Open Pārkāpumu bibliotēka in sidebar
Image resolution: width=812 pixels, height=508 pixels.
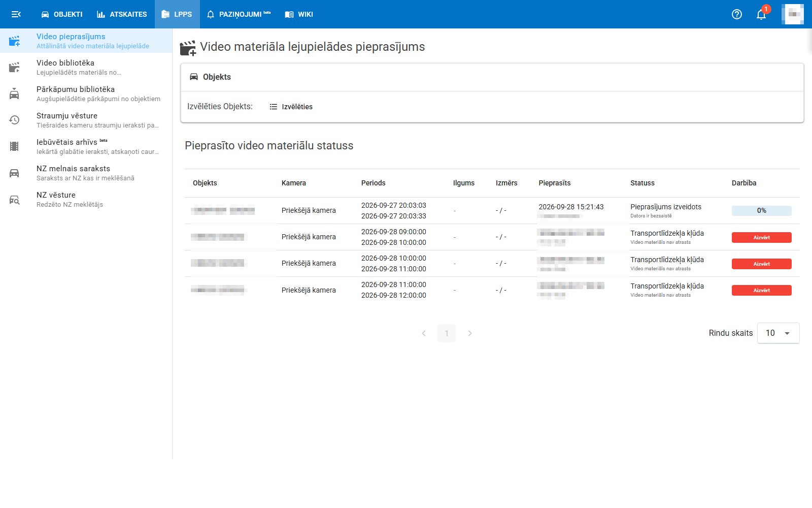pos(86,93)
